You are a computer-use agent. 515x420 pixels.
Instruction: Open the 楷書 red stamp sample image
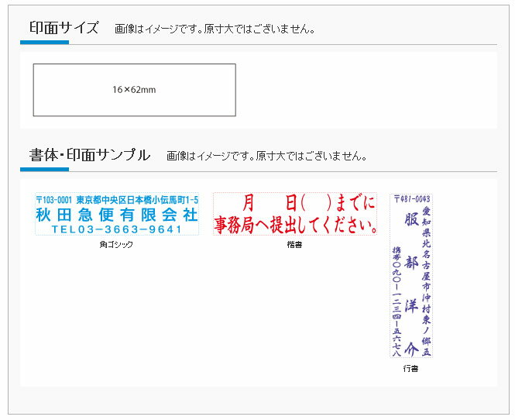pos(295,214)
